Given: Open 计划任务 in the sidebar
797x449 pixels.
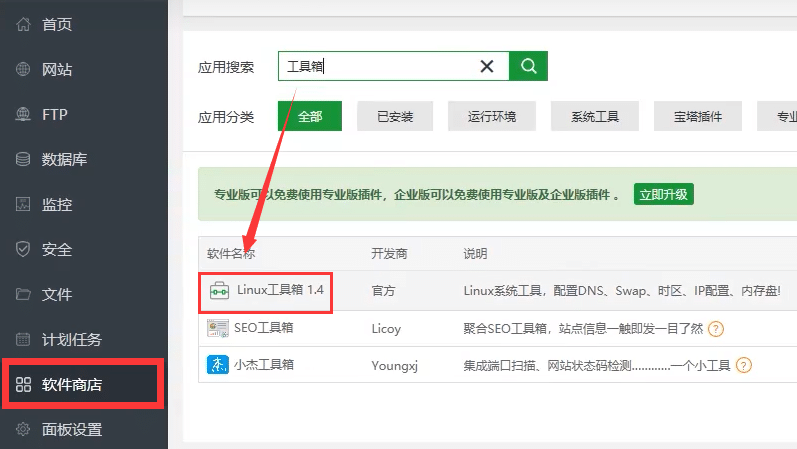Looking at the screenshot, I should pyautogui.click(x=71, y=340).
